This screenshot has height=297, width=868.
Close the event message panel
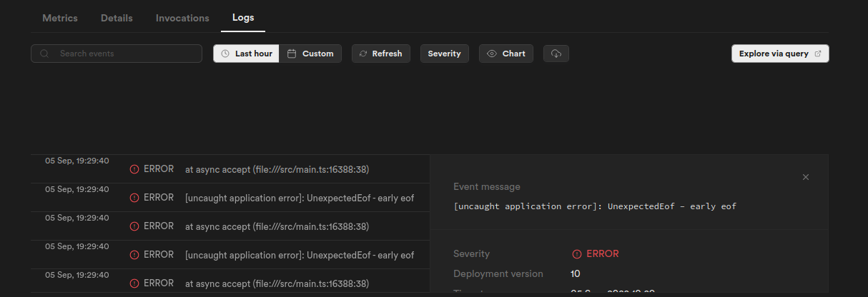pos(806,177)
